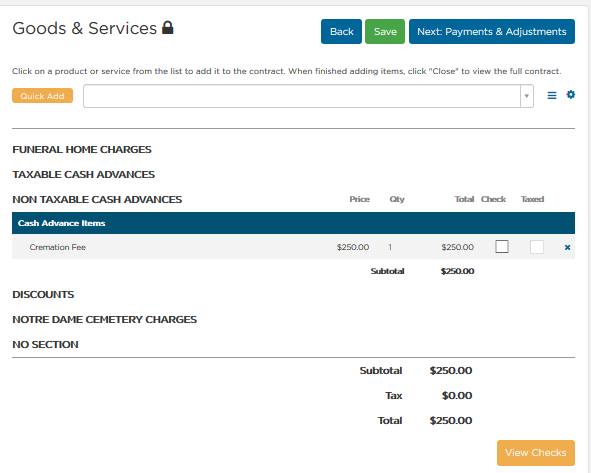Open settings via the gear icon
The image size is (591, 473).
pyautogui.click(x=571, y=95)
